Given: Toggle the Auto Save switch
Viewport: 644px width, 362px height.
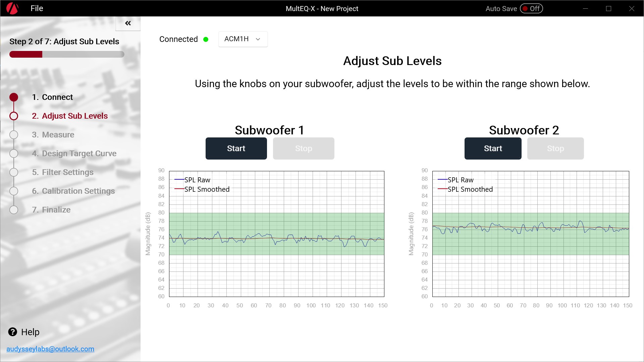Looking at the screenshot, I should [531, 9].
